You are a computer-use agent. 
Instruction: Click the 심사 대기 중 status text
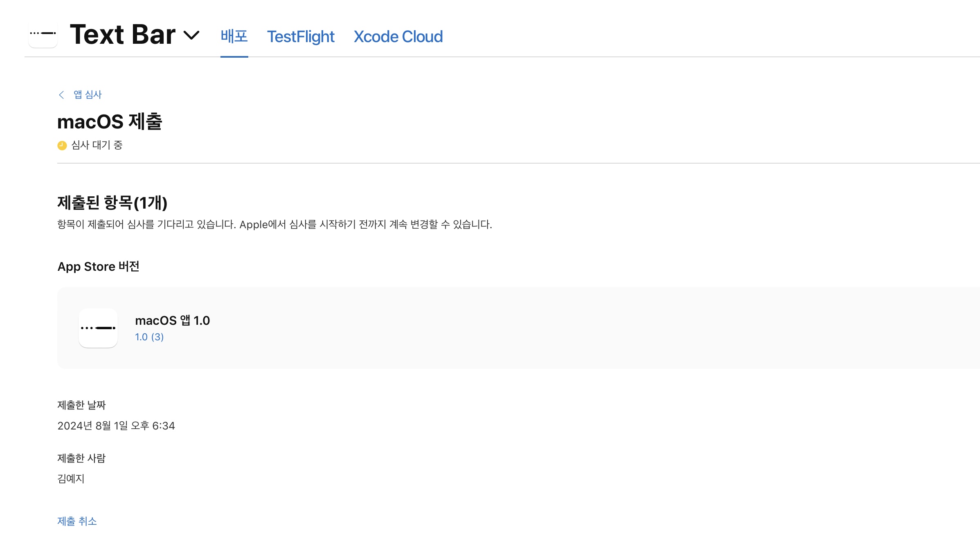pyautogui.click(x=97, y=145)
